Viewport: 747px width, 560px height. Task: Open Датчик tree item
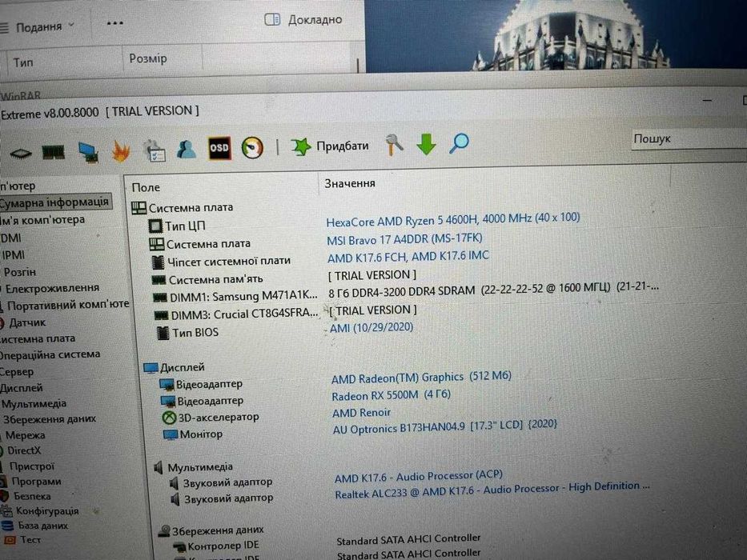tap(27, 322)
